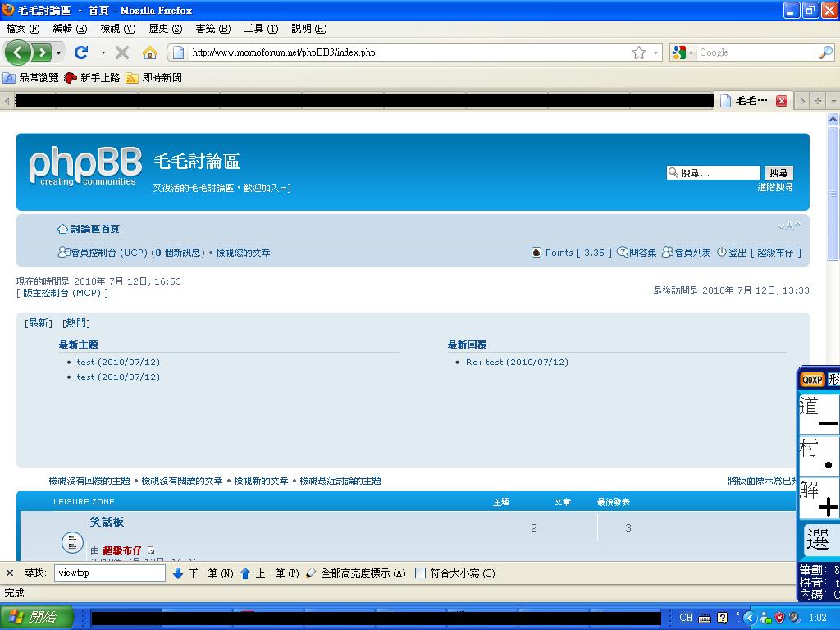Reload the page with the refresh icon

coord(81,52)
